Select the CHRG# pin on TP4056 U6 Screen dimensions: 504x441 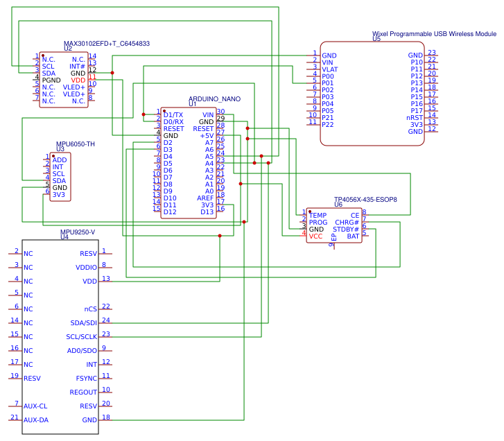click(x=347, y=223)
